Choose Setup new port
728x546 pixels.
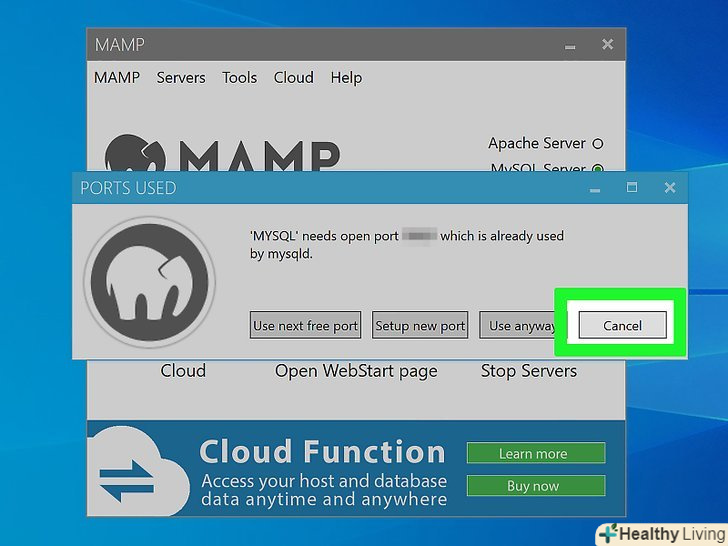pyautogui.click(x=420, y=325)
